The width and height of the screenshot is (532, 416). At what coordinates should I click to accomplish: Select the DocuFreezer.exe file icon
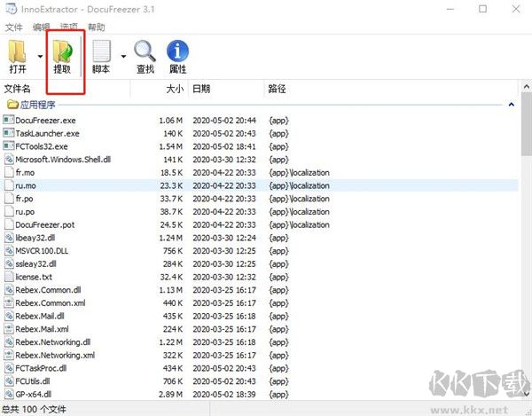tap(9, 120)
